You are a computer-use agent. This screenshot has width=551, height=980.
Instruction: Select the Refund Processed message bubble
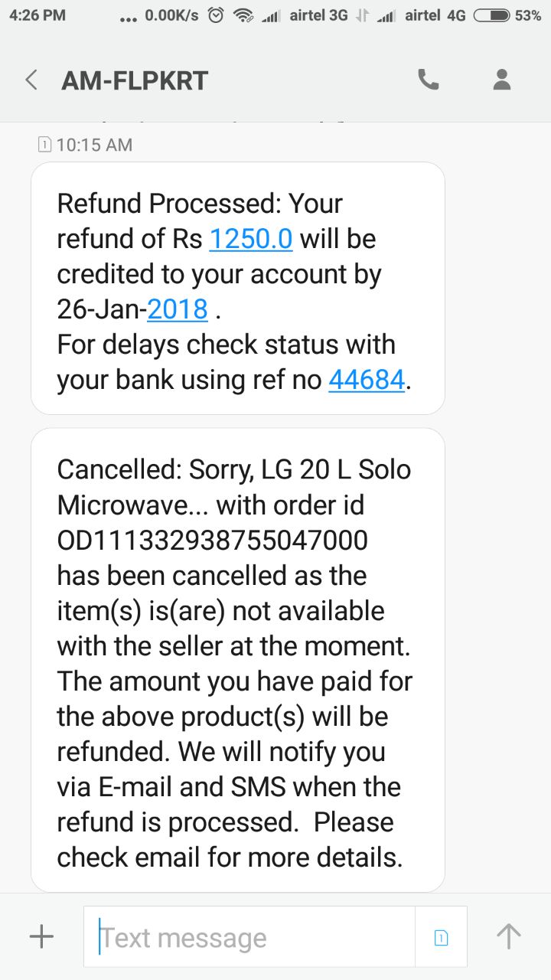click(x=238, y=289)
